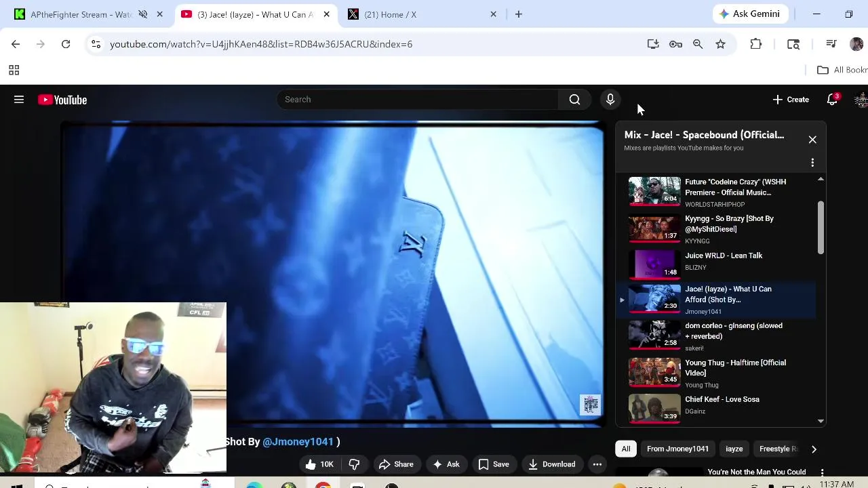The image size is (868, 488).
Task: Focus the YouTube search field
Action: coord(416,100)
